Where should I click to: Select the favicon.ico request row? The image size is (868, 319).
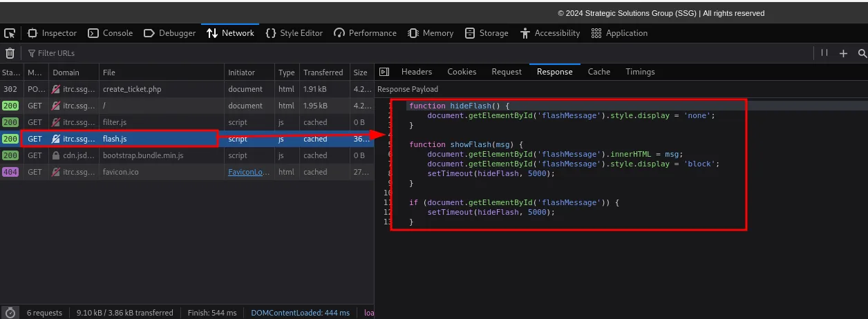187,172
